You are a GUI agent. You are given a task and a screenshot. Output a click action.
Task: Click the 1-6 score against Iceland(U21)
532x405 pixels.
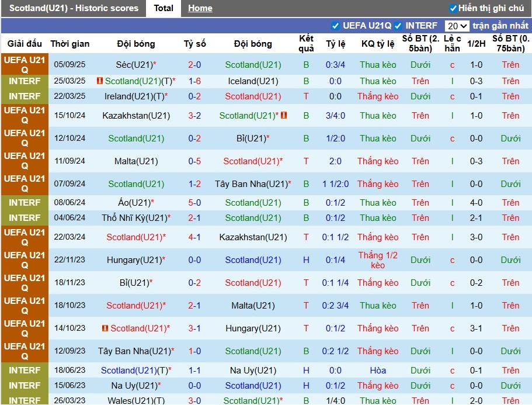(194, 81)
